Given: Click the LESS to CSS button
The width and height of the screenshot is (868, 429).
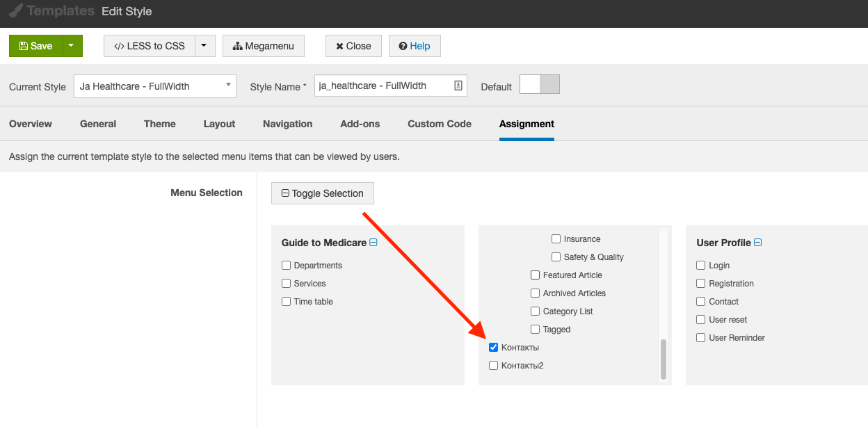Looking at the screenshot, I should [149, 46].
